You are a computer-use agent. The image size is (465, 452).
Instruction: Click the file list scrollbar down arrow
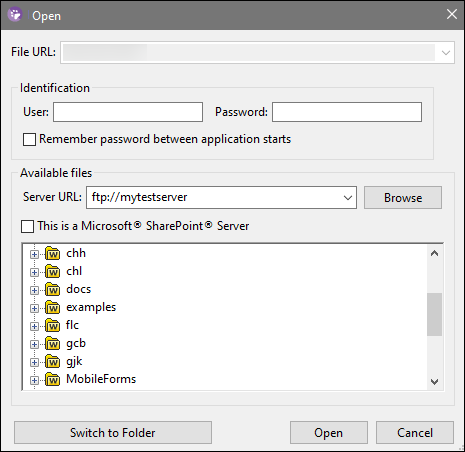click(x=434, y=382)
